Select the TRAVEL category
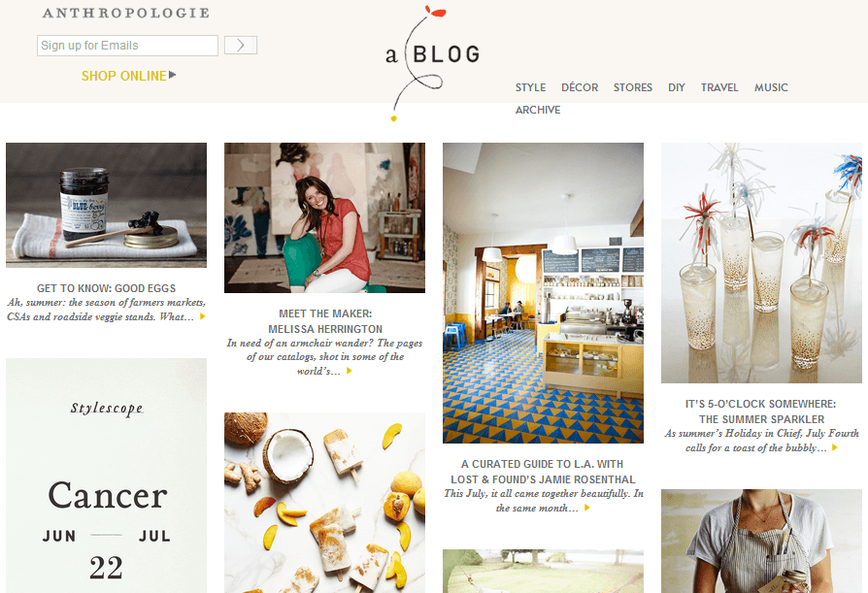 pos(719,87)
